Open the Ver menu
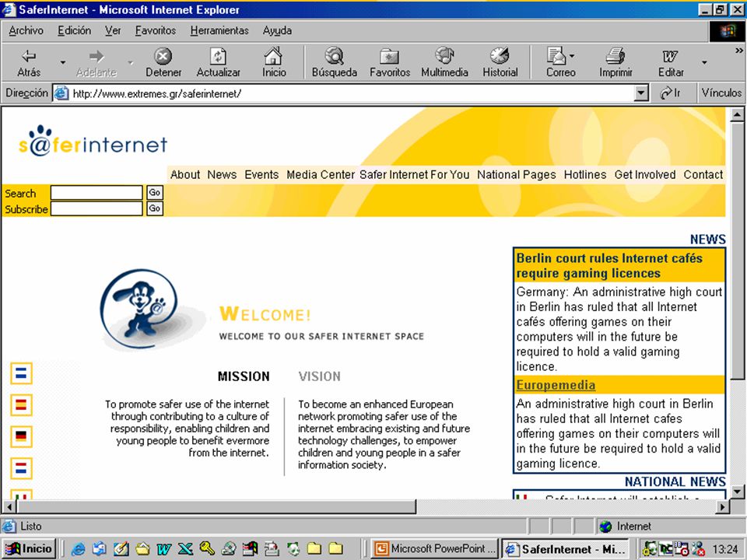Viewport: 747px width, 560px height. click(x=113, y=30)
